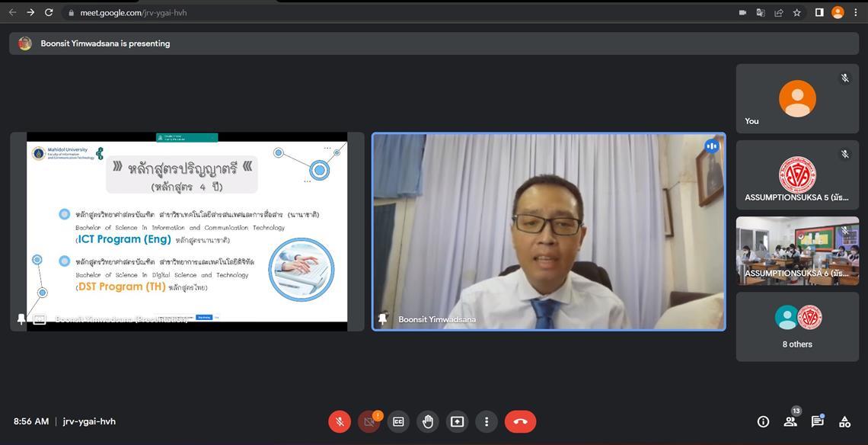Raise your hand in the meeting
The width and height of the screenshot is (868, 445).
coord(428,421)
